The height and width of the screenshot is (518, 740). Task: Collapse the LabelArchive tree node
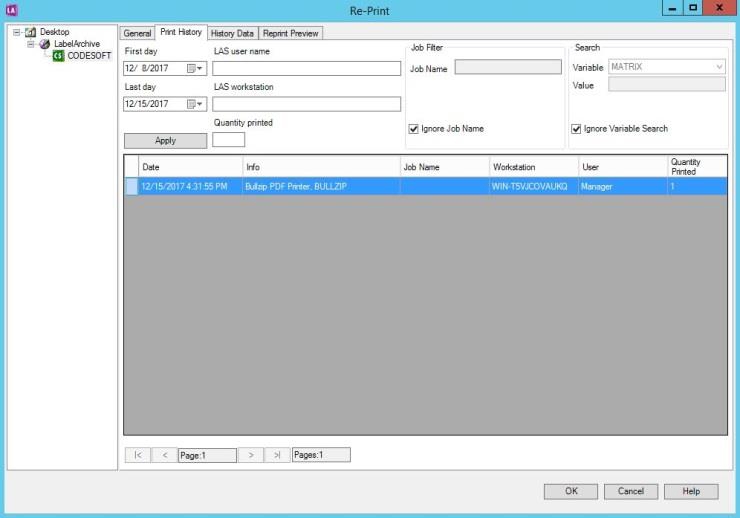pos(31,44)
